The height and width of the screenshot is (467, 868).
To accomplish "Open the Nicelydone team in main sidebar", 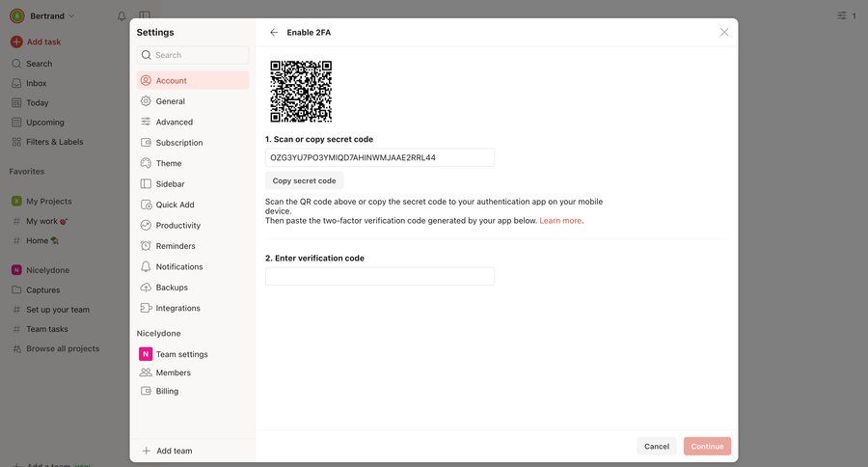I will 47,270.
